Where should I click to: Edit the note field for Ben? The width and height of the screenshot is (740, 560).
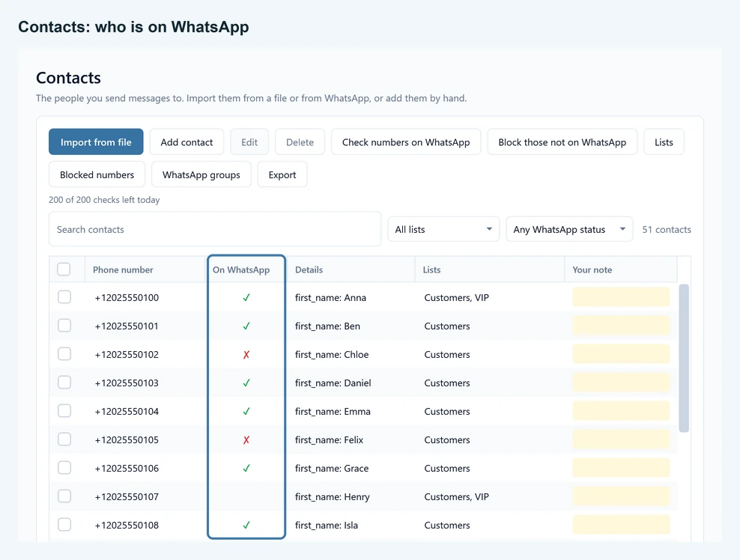pos(621,326)
